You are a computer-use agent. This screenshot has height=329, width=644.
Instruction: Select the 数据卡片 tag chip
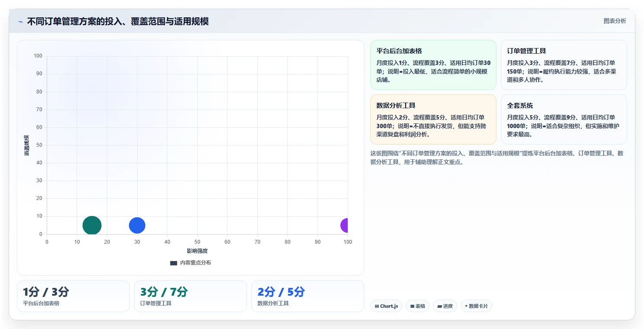(x=476, y=306)
